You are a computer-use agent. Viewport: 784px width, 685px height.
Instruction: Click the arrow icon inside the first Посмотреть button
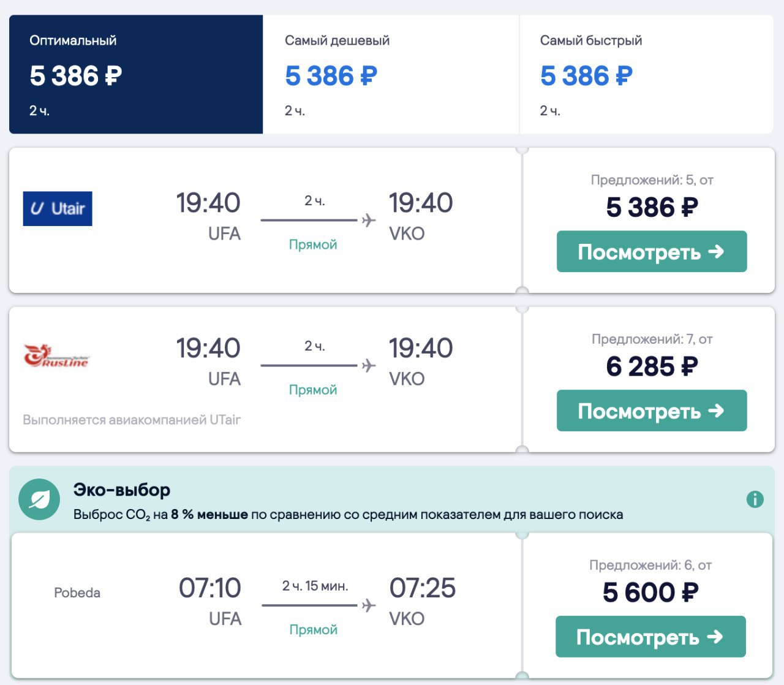(x=715, y=251)
